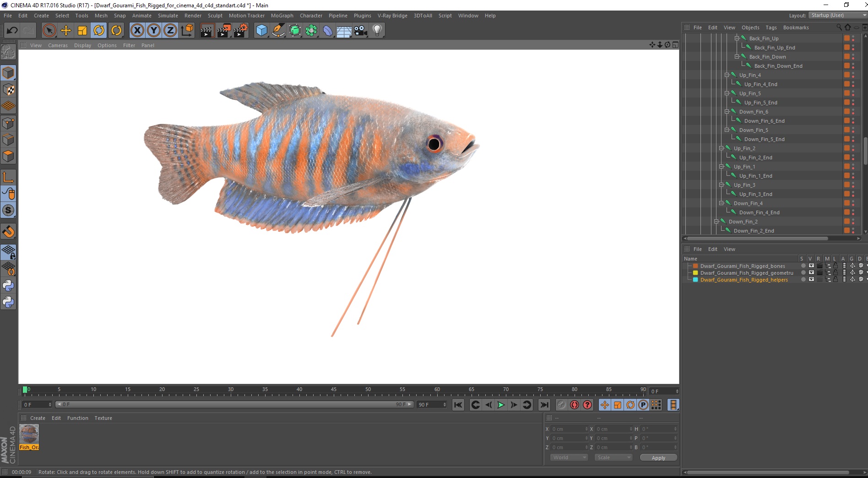Switch to Polygons mode
Image resolution: width=868 pixels, height=478 pixels.
(8, 156)
